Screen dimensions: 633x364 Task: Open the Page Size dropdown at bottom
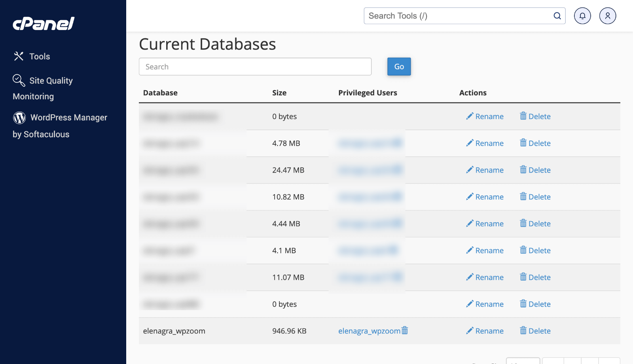click(x=522, y=361)
